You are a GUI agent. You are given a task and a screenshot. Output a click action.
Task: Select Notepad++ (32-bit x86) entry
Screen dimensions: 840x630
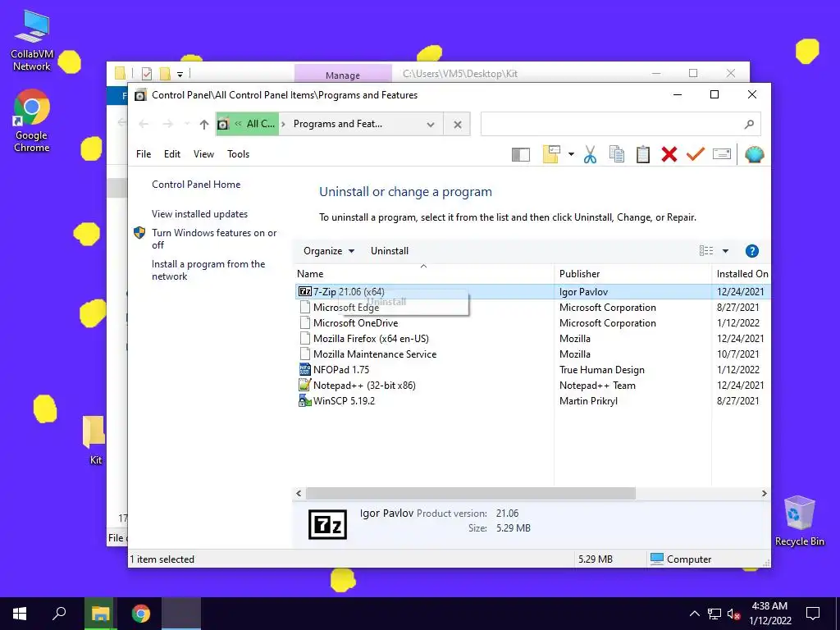[x=364, y=386]
